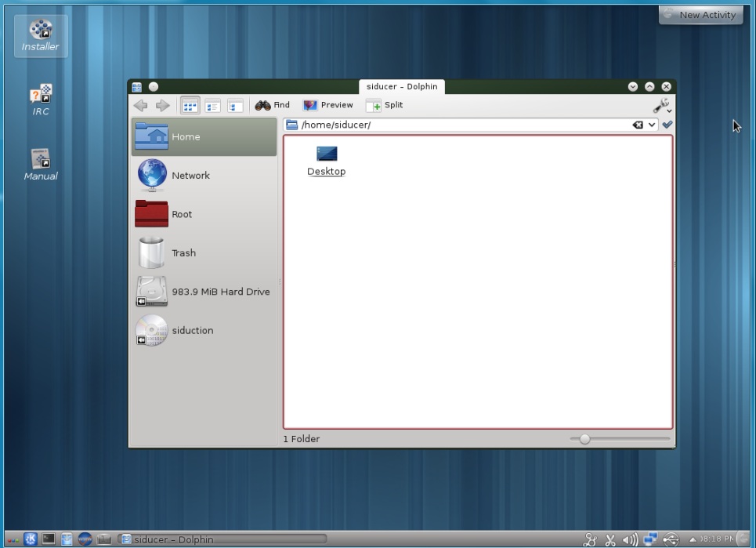Open the Dolphin window menu icon
756x548 pixels.
[137, 87]
